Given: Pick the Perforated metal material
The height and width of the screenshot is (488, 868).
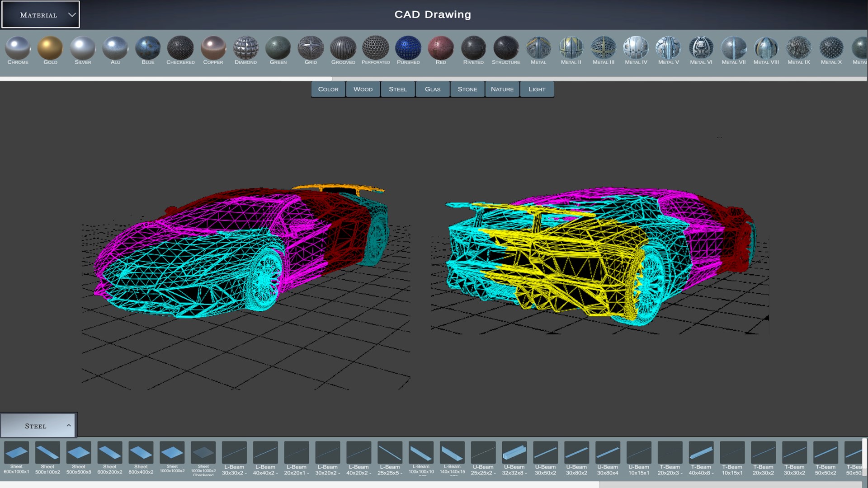Looking at the screenshot, I should 376,48.
